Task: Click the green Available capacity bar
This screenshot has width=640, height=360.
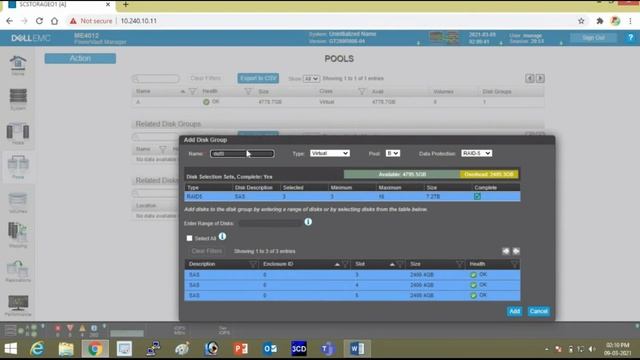Action: coord(402,174)
